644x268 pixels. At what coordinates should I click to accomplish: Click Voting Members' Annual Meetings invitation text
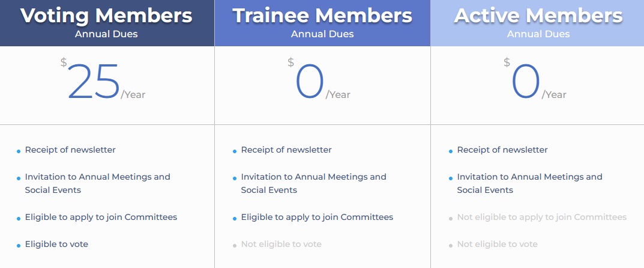pos(97,183)
